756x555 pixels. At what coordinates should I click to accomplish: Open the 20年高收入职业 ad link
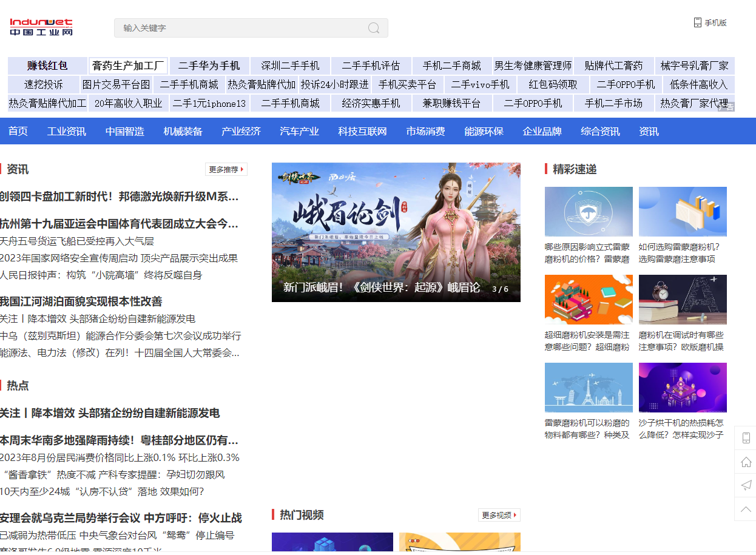(129, 104)
